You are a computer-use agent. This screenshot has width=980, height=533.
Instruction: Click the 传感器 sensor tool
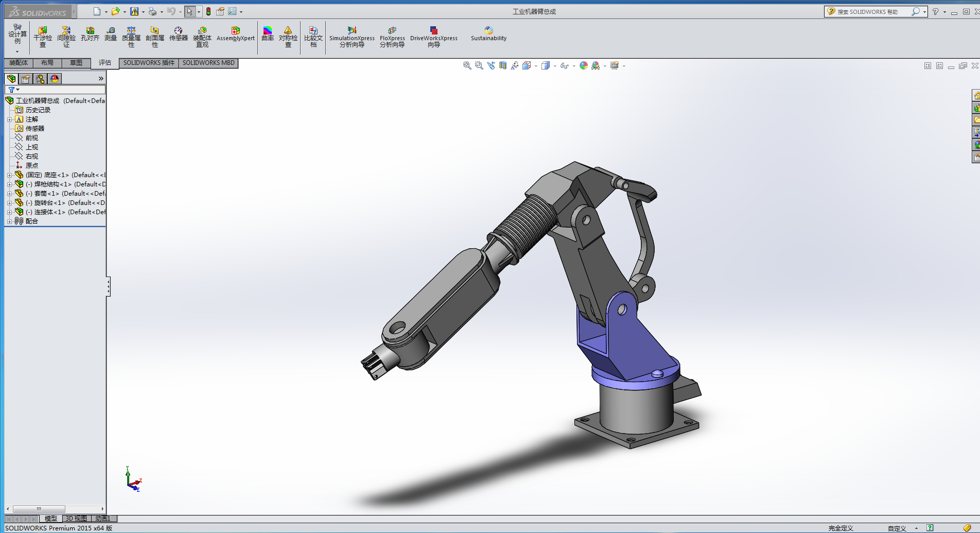pos(179,34)
